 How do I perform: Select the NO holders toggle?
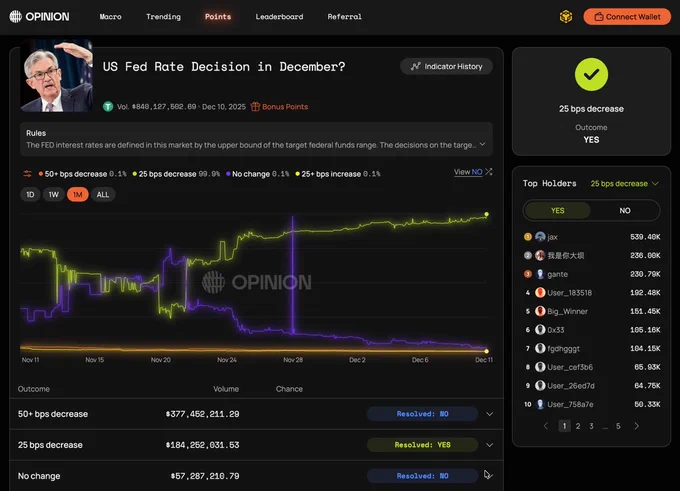click(624, 210)
